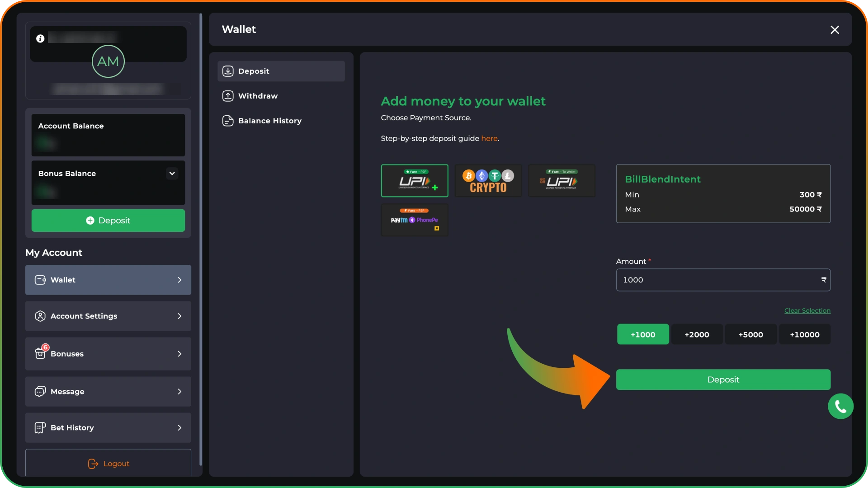Open the Bonuses menu item
The height and width of the screenshot is (488, 868).
108,354
